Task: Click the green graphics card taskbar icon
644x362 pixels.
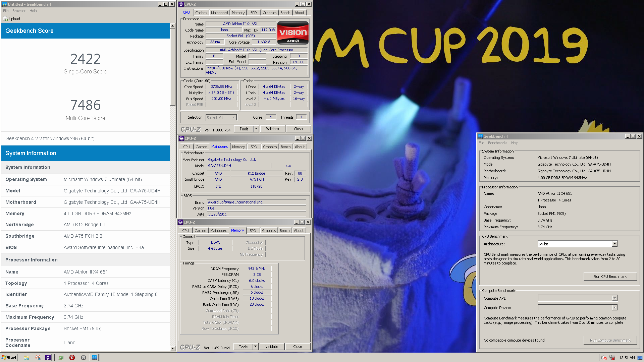Action: [61, 358]
